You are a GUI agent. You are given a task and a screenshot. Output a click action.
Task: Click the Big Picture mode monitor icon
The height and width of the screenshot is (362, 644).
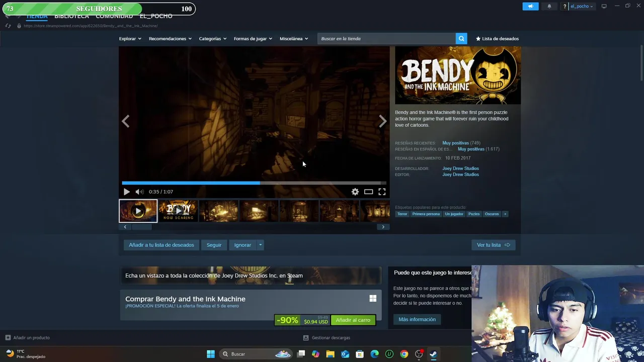click(604, 6)
